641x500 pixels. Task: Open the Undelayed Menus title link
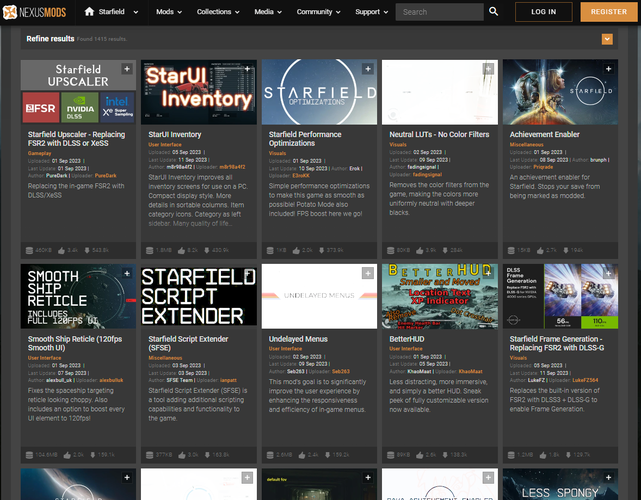click(298, 339)
